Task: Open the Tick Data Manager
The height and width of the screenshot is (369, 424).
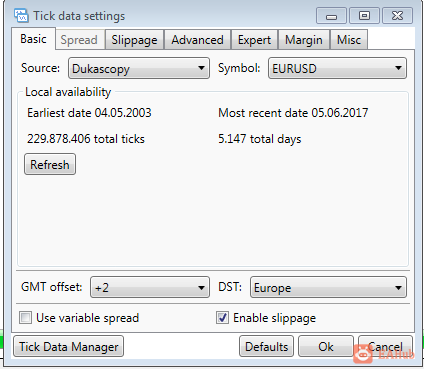Action: tap(69, 346)
